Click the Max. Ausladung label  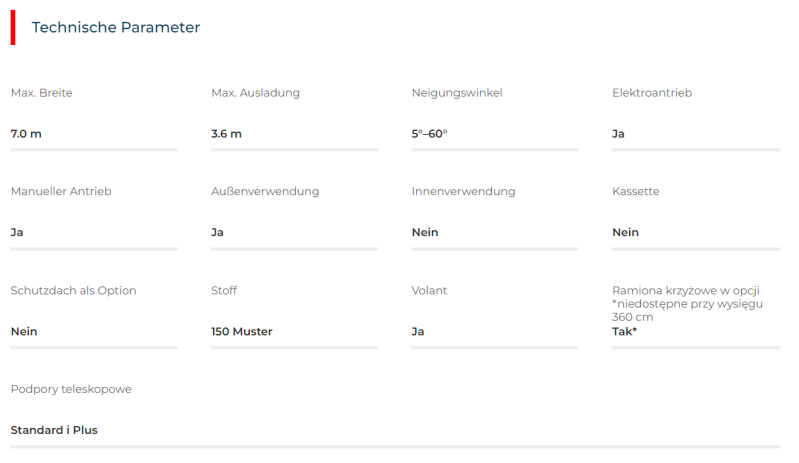coord(255,93)
